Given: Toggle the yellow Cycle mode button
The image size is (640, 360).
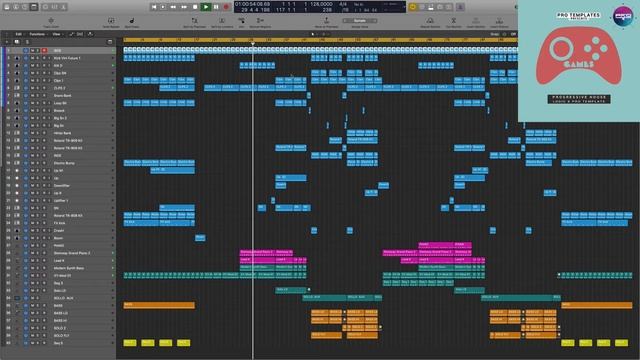Looking at the screenshot, I should (413, 7).
